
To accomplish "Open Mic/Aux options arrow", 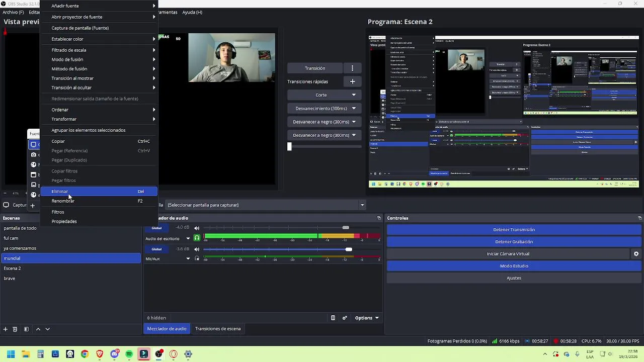I will (188, 259).
